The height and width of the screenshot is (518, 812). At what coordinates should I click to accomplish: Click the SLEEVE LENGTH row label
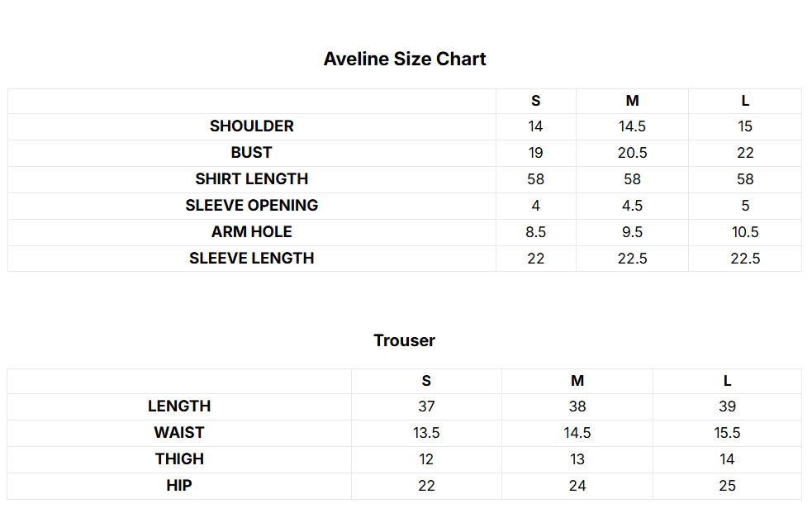[x=252, y=258]
